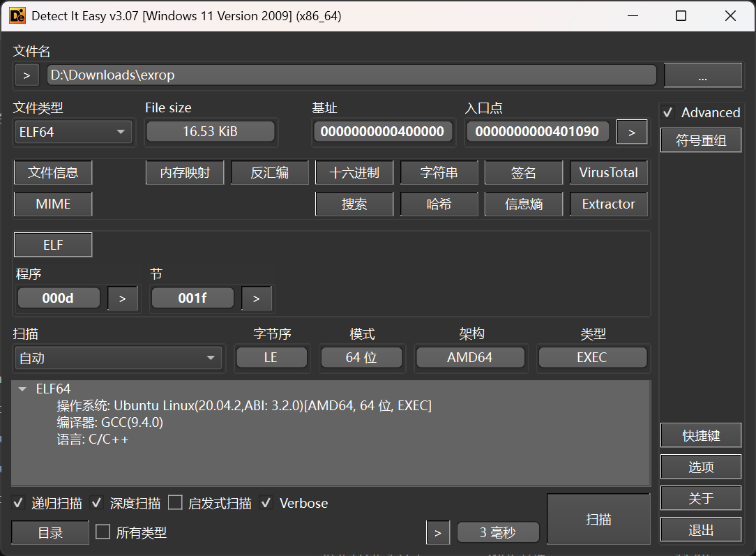Click the arrow button next to entry point

point(632,131)
